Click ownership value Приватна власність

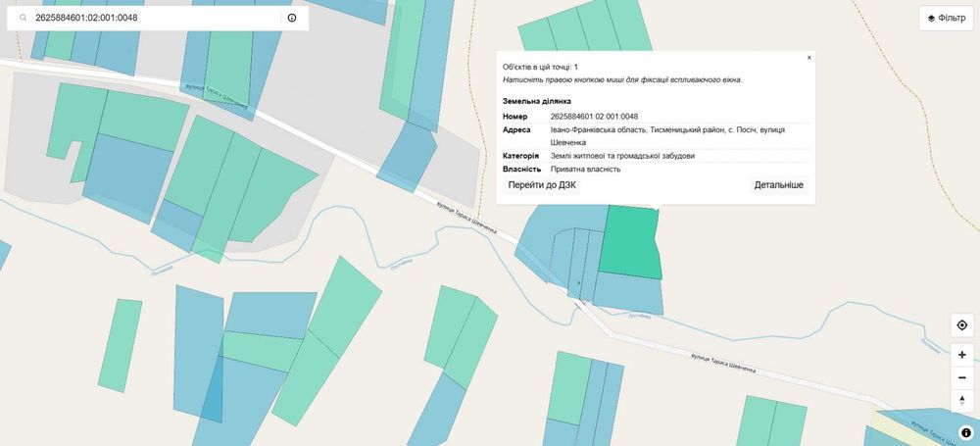[x=585, y=169]
